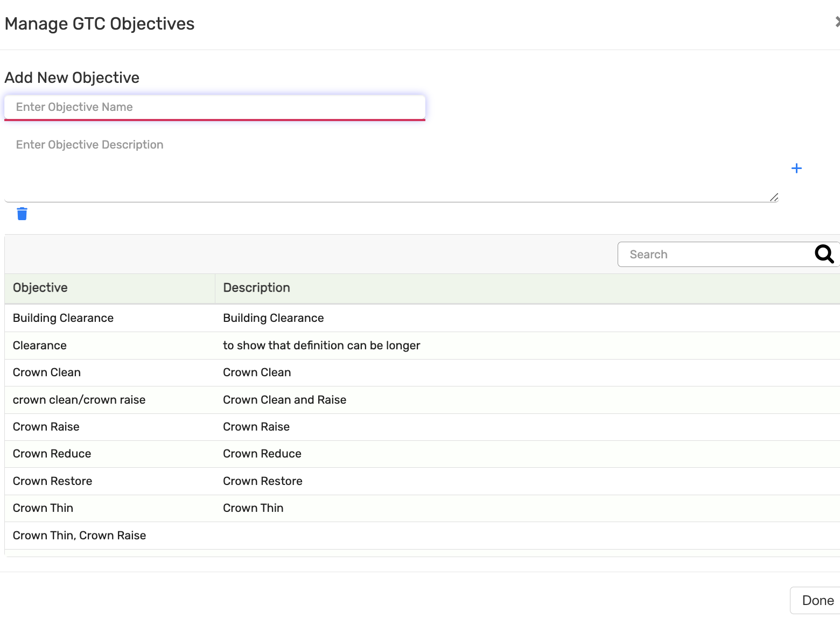Click the Add New Objective heading
Viewport: 840px width, 633px height.
[x=72, y=78]
